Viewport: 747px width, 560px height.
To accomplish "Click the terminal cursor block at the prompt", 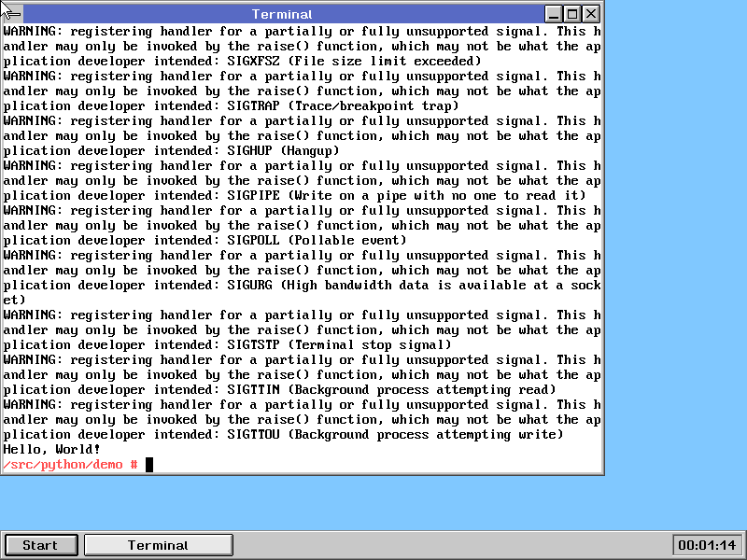I will (148, 465).
